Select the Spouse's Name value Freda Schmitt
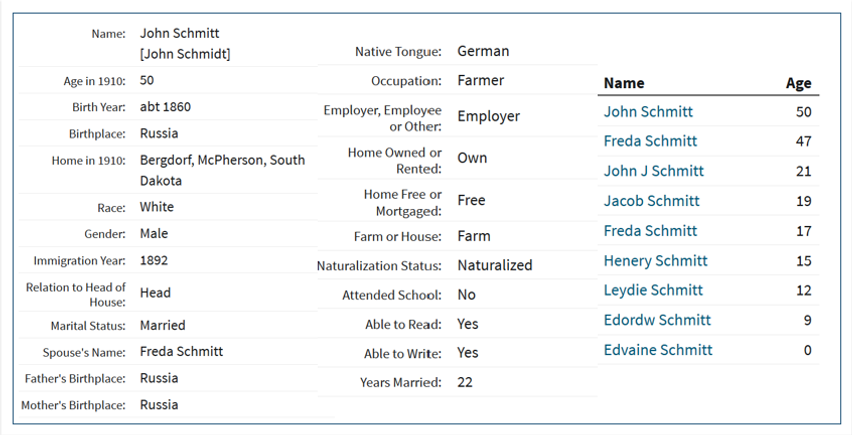This screenshot has height=435, width=852. [x=181, y=351]
